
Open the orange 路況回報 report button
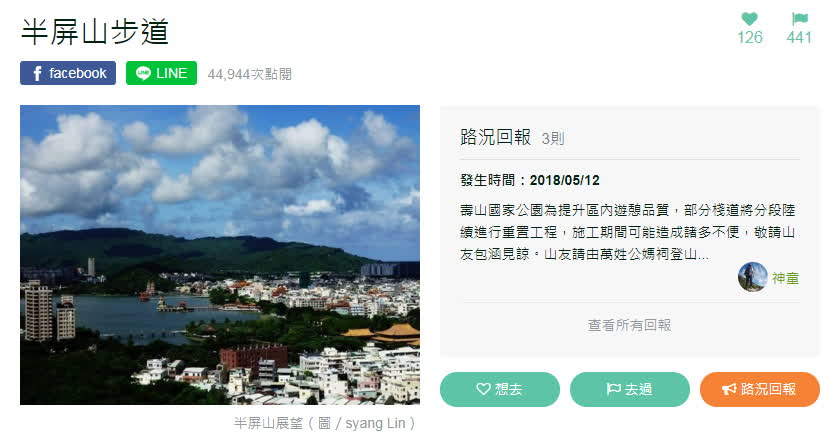(x=760, y=389)
